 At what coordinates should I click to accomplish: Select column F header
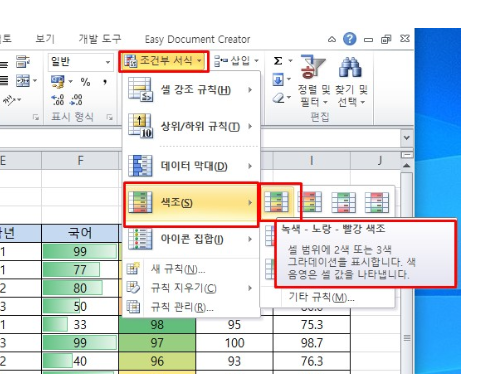[80, 161]
